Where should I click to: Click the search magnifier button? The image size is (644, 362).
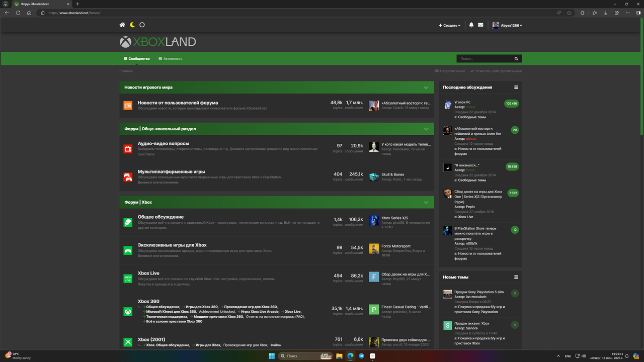516,58
